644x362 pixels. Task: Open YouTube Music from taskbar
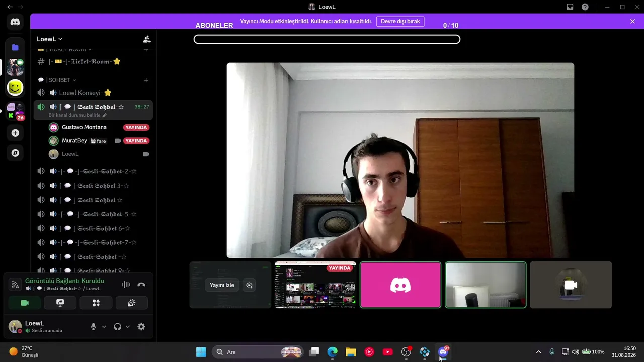[369, 352]
